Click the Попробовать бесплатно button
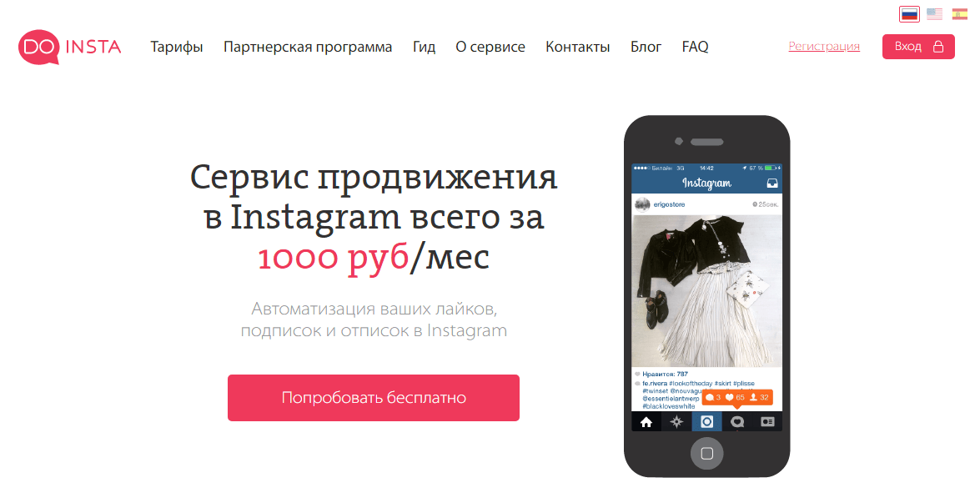This screenshot has height=503, width=980. (374, 397)
